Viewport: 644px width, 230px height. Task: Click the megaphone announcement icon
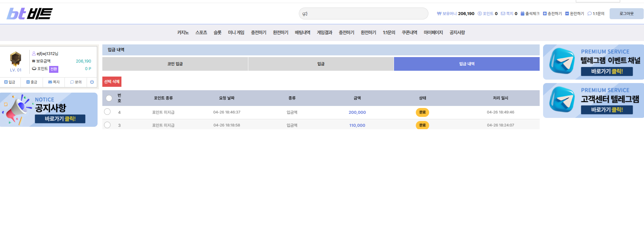[x=305, y=14]
